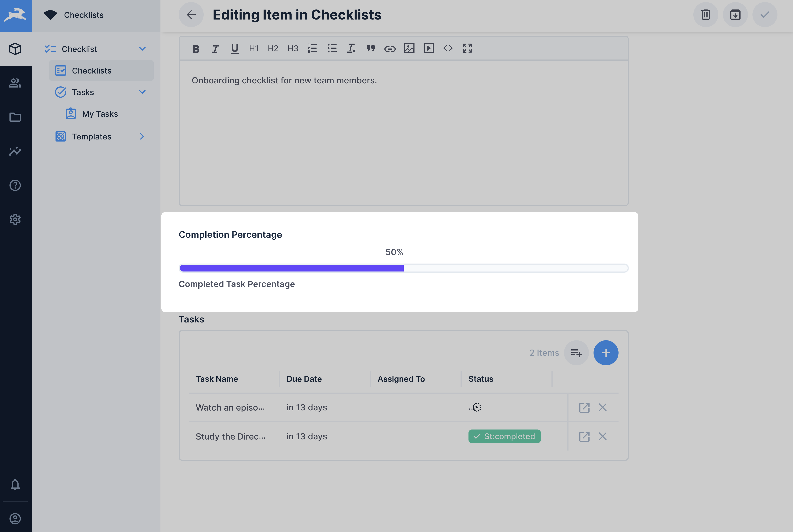The height and width of the screenshot is (532, 793).
Task: Open code view with angle brackets icon
Action: coord(448,49)
